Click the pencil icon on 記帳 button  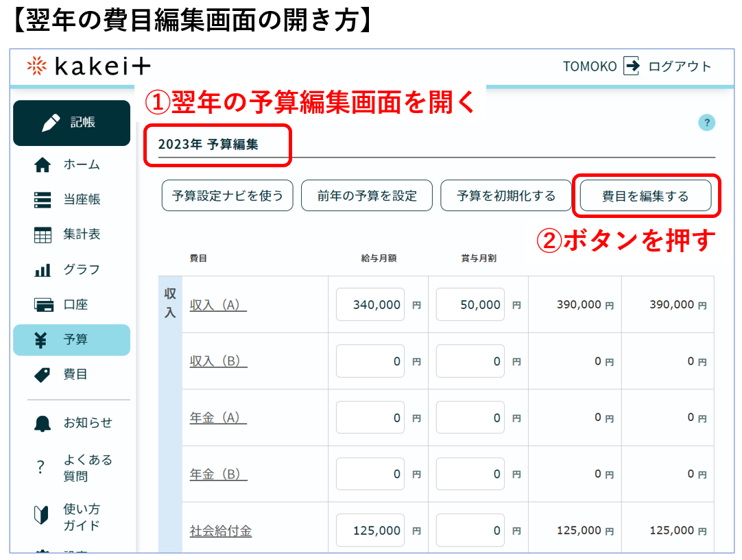coord(51,123)
